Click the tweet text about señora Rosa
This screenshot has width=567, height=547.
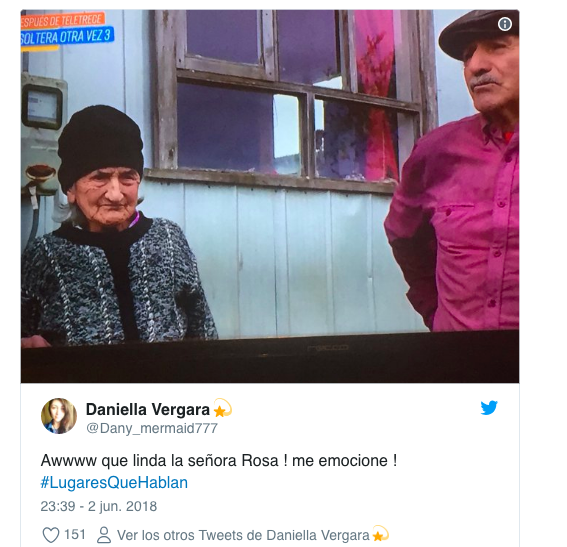point(219,461)
